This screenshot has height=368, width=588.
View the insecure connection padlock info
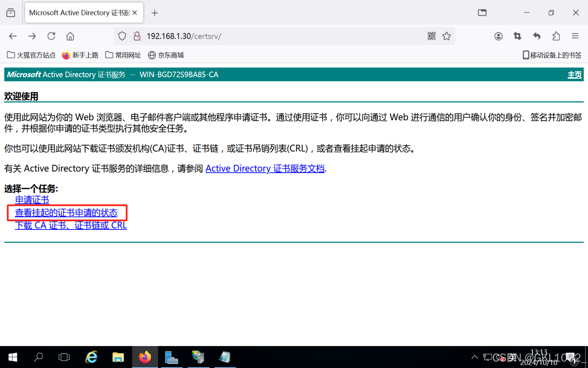point(137,36)
